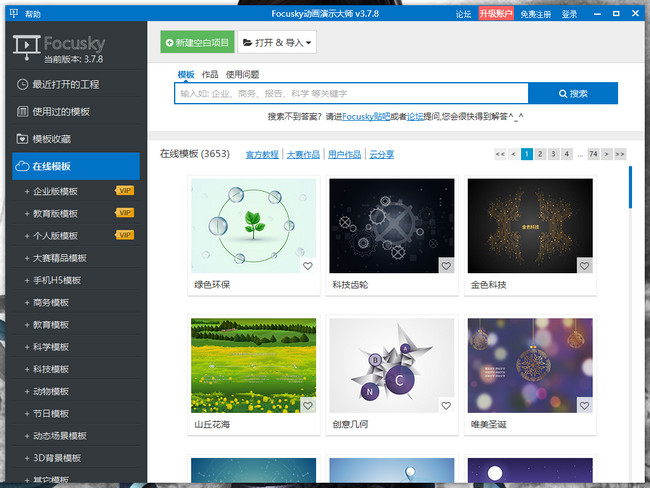
Task: Expand 节日模板 category
Action: pyautogui.click(x=76, y=414)
